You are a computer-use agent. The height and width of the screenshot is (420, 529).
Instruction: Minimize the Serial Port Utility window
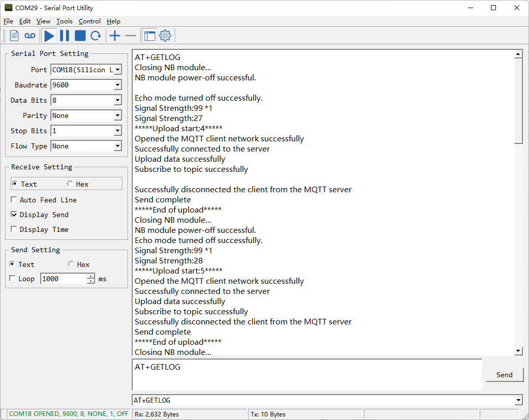coord(471,8)
